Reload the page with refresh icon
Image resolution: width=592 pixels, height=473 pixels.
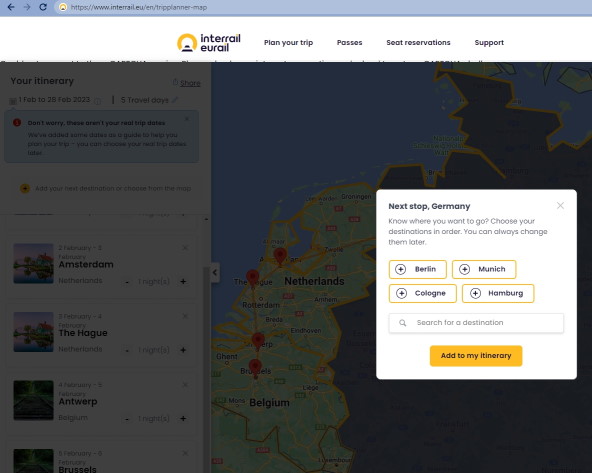click(43, 7)
